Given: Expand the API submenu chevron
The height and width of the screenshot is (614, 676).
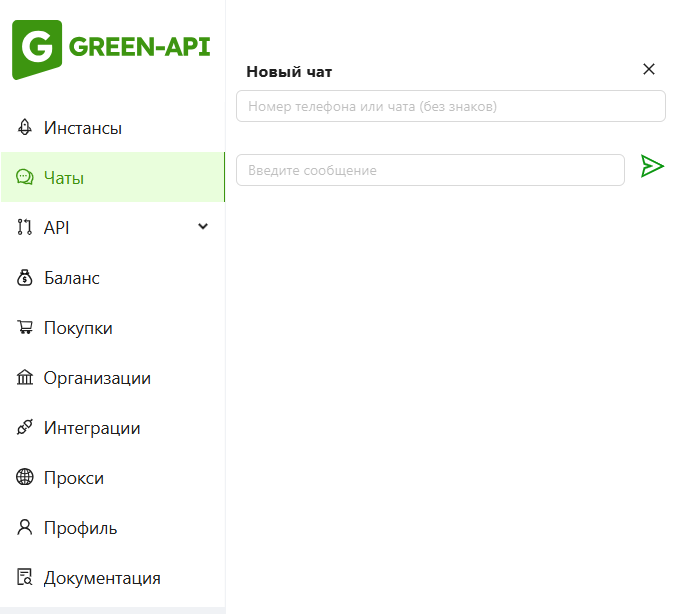Looking at the screenshot, I should tap(203, 227).
